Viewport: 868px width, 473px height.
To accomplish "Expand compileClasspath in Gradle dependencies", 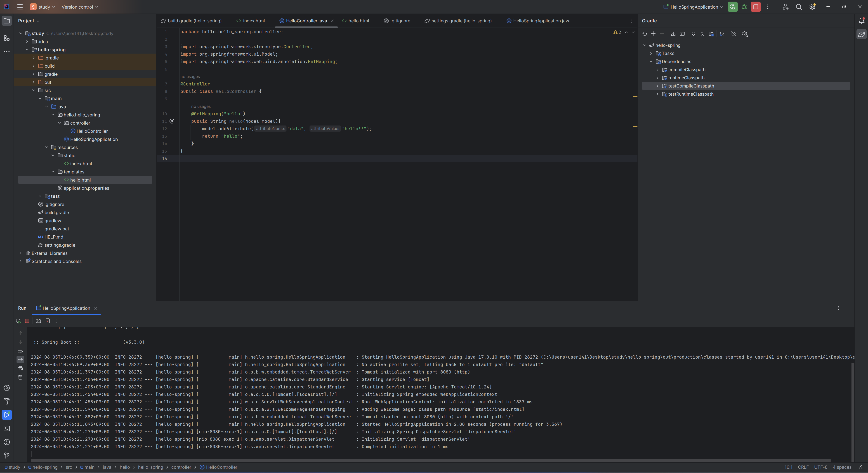I will click(657, 70).
